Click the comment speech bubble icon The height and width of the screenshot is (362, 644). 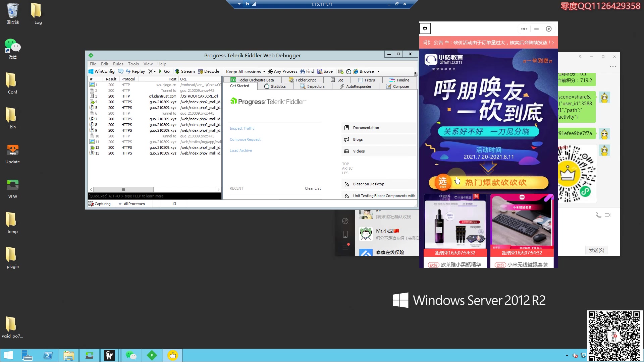pyautogui.click(x=121, y=71)
